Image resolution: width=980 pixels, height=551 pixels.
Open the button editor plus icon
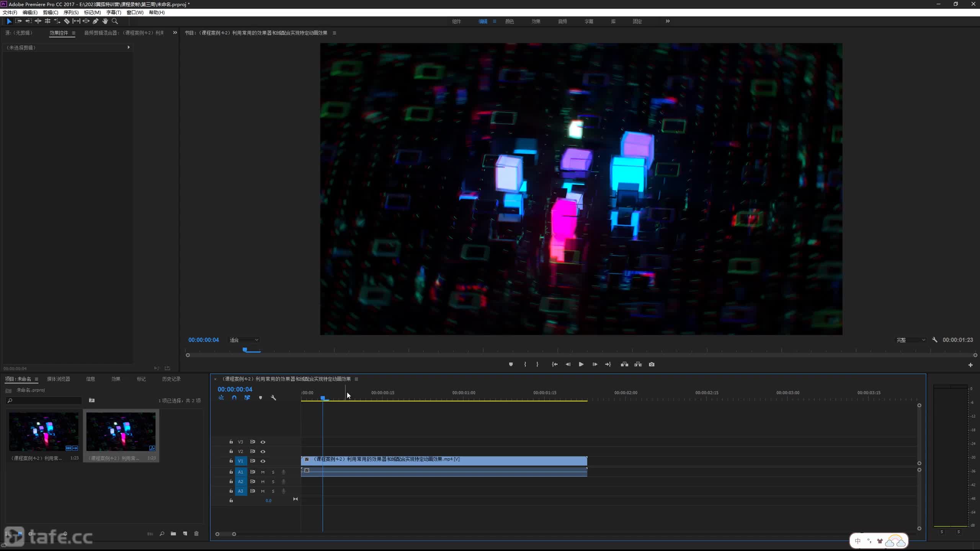point(970,365)
